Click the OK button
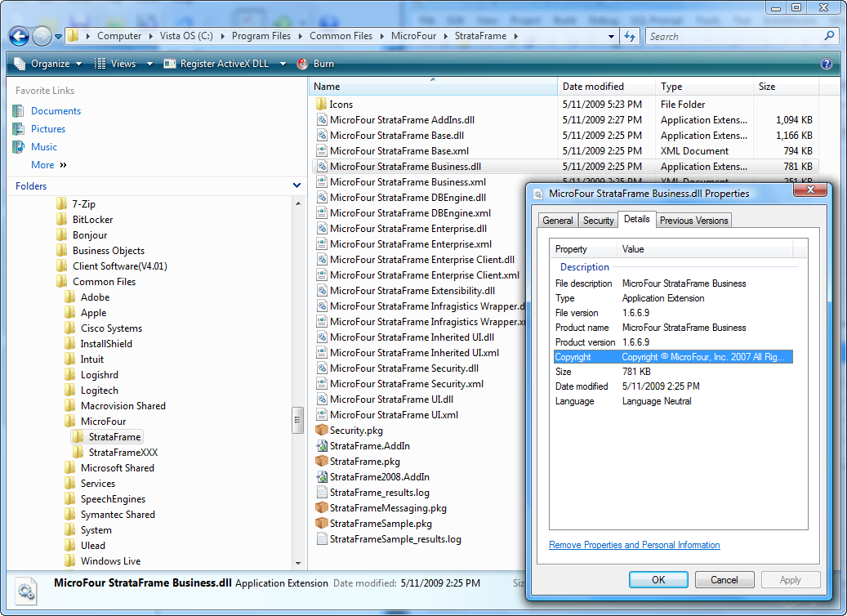 [658, 580]
